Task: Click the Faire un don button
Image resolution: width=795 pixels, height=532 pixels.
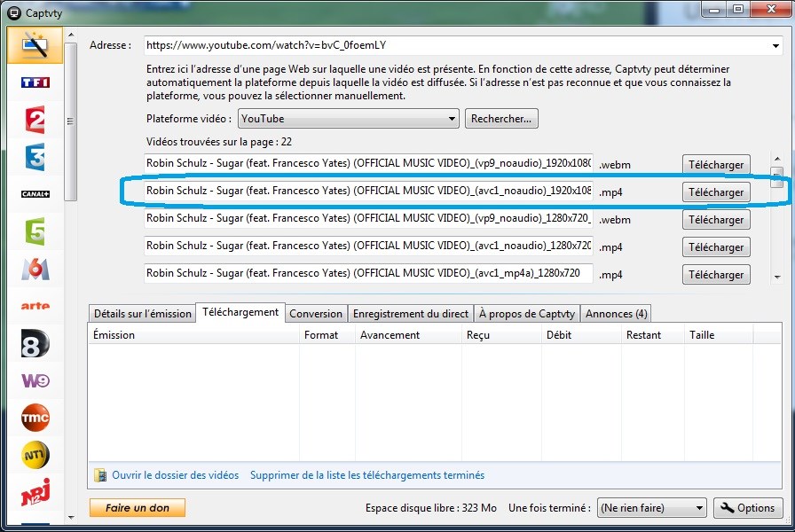Action: pyautogui.click(x=138, y=508)
